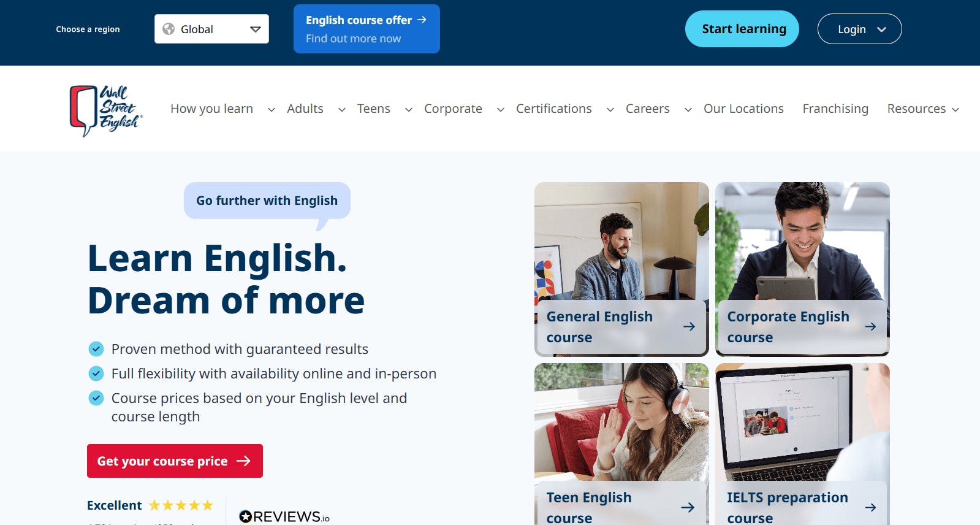
Task: Expand chevron next to Resources
Action: click(955, 110)
